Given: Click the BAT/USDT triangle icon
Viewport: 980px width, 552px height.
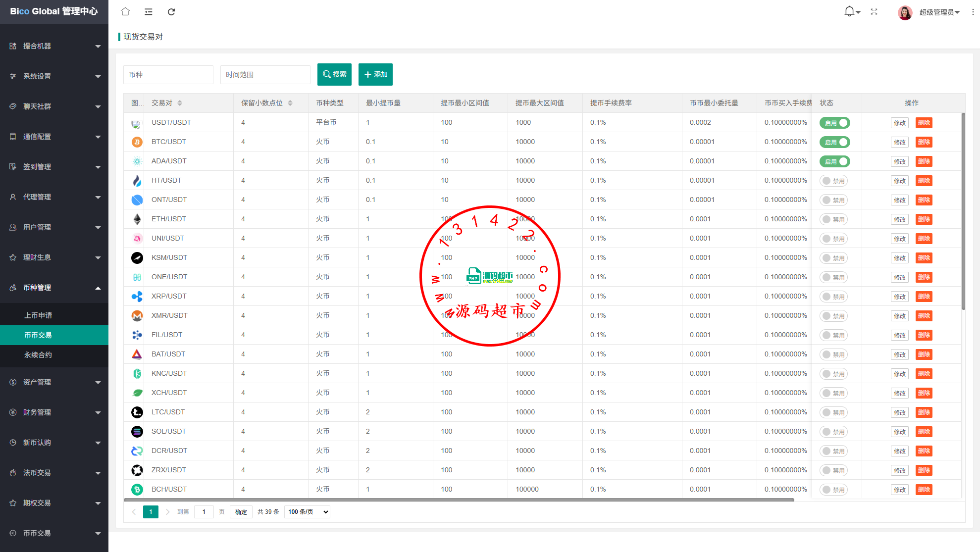Looking at the screenshot, I should (137, 354).
